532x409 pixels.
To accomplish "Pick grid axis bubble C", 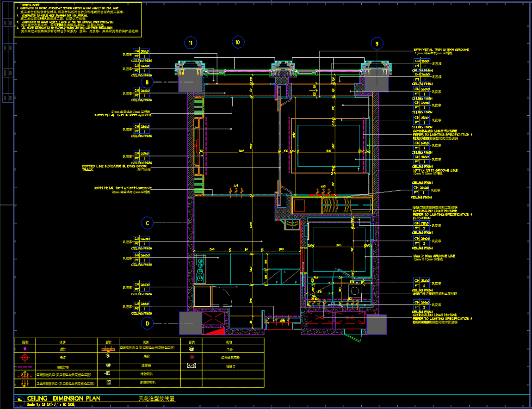I will 147,223.
